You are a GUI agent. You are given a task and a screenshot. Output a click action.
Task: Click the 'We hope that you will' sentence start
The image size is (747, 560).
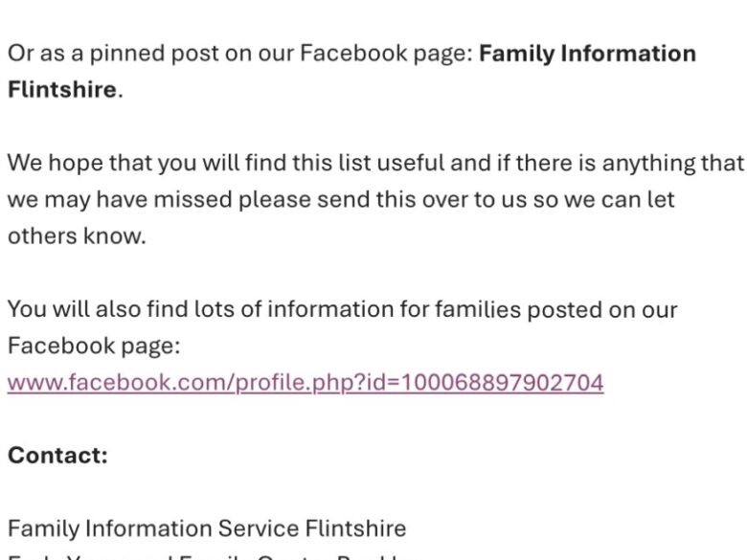[105, 164]
